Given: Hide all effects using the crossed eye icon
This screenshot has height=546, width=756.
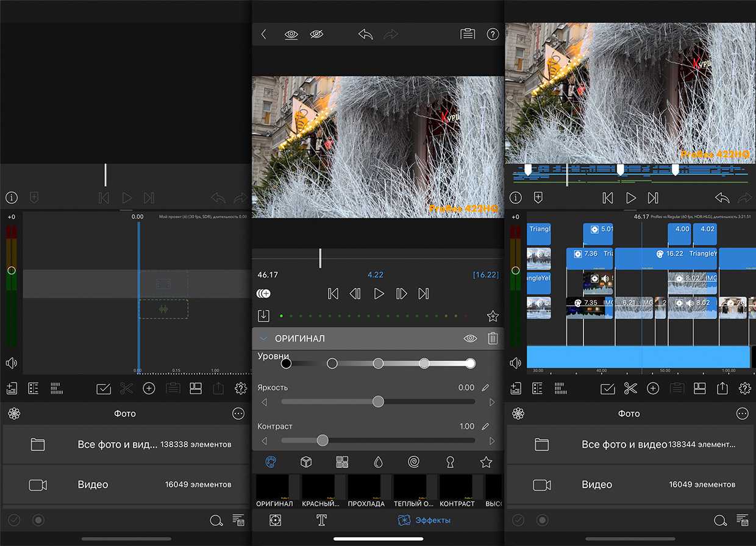Looking at the screenshot, I should pyautogui.click(x=316, y=35).
